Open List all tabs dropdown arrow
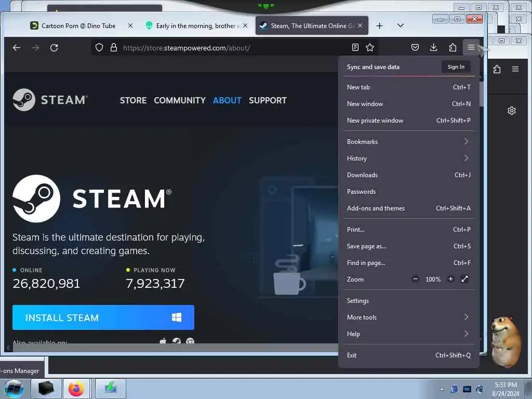Viewport: 532px width, 399px height. (401, 25)
